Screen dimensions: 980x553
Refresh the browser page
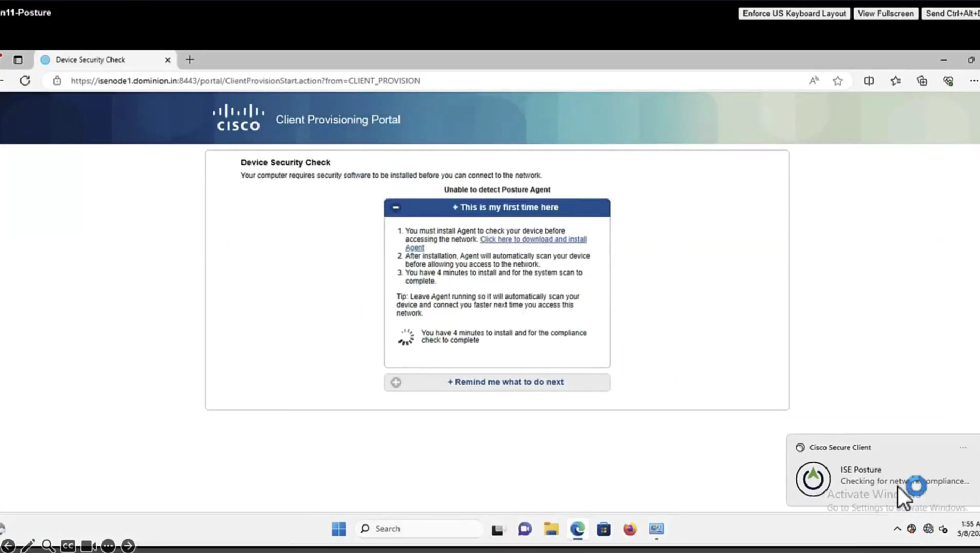(25, 81)
